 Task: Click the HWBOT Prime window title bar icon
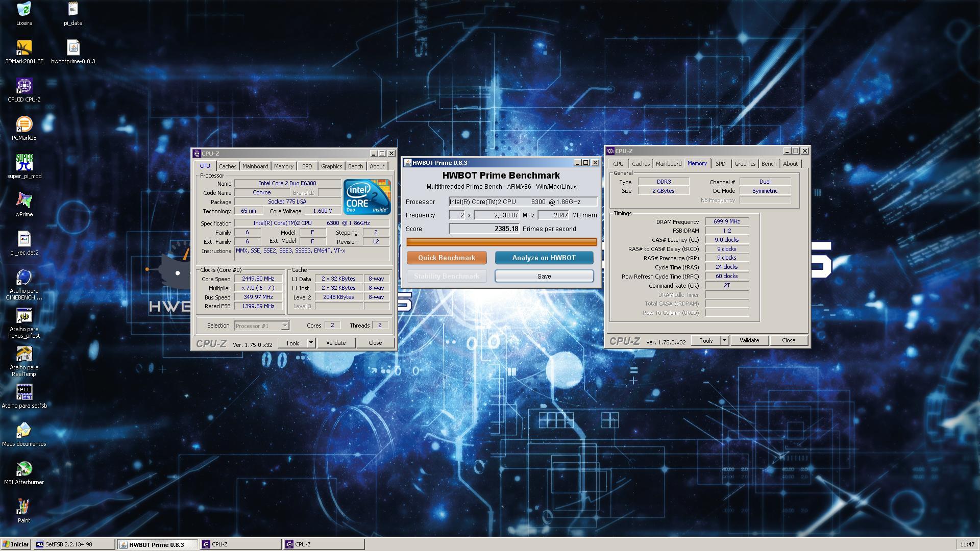click(x=407, y=163)
